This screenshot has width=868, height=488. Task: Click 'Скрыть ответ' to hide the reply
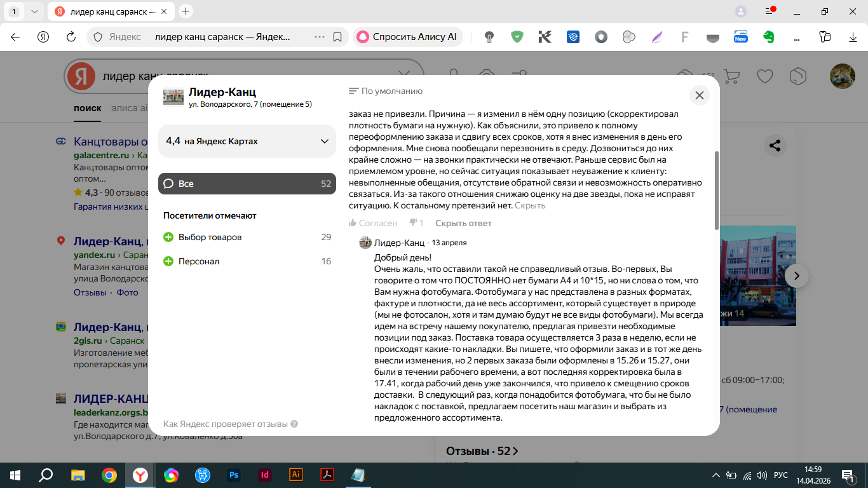463,223
